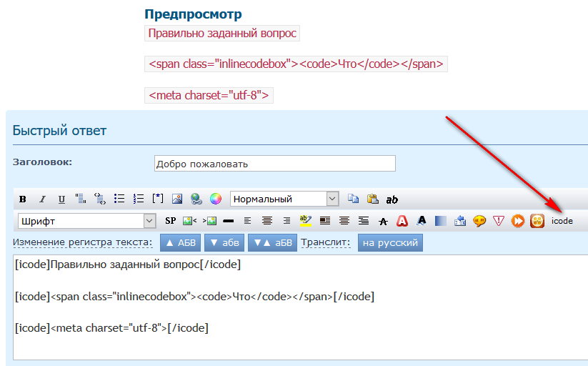Insert horizontal line icon
Viewport: 588px width, 366px height.
[x=229, y=221]
